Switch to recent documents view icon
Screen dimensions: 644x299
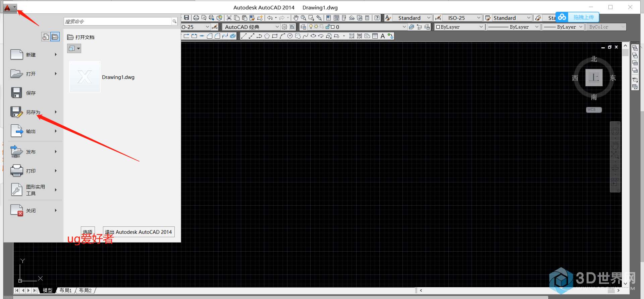point(45,37)
